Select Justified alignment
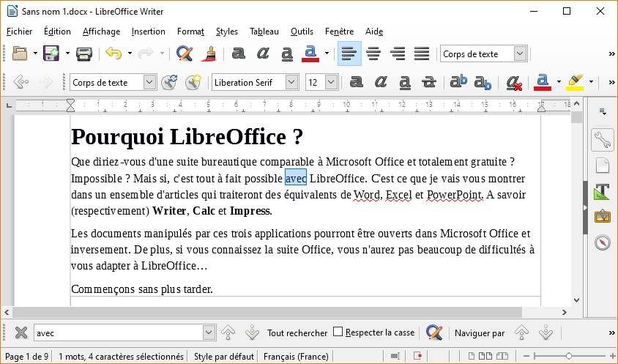This screenshot has height=364, width=618. coord(422,53)
